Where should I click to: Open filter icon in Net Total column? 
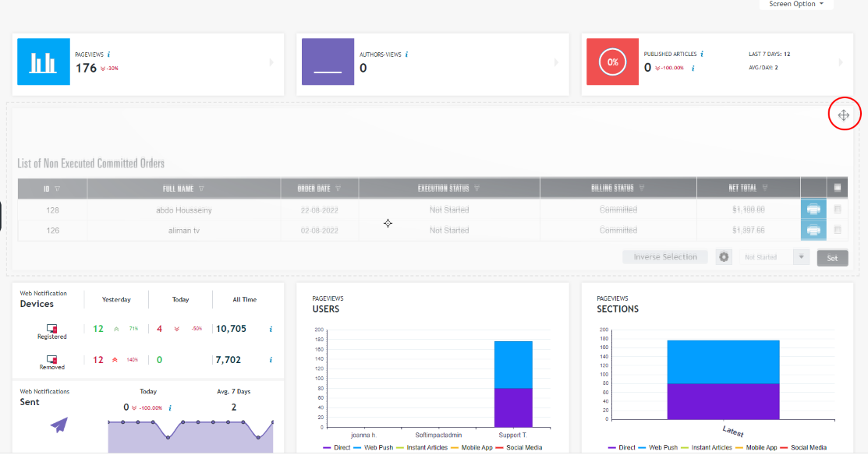click(x=764, y=188)
